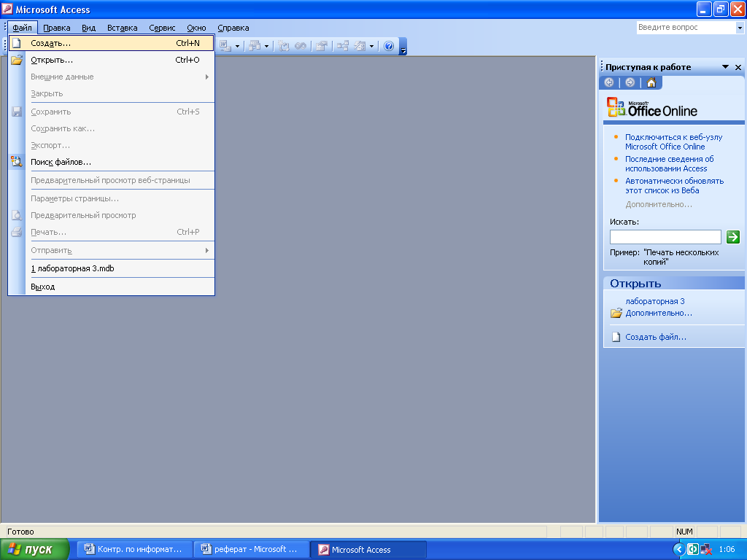
Task: Open the task pane dropdown triangle
Action: point(726,67)
